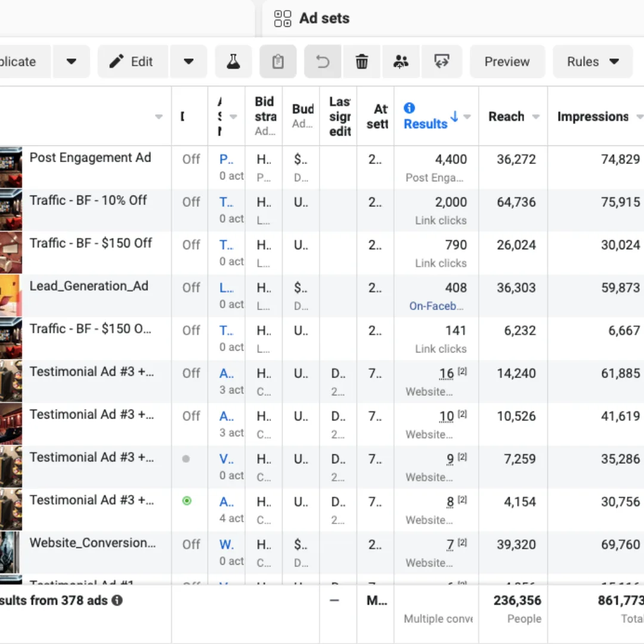644x644 pixels.
Task: Click the clipboard paste icon
Action: pos(278,61)
